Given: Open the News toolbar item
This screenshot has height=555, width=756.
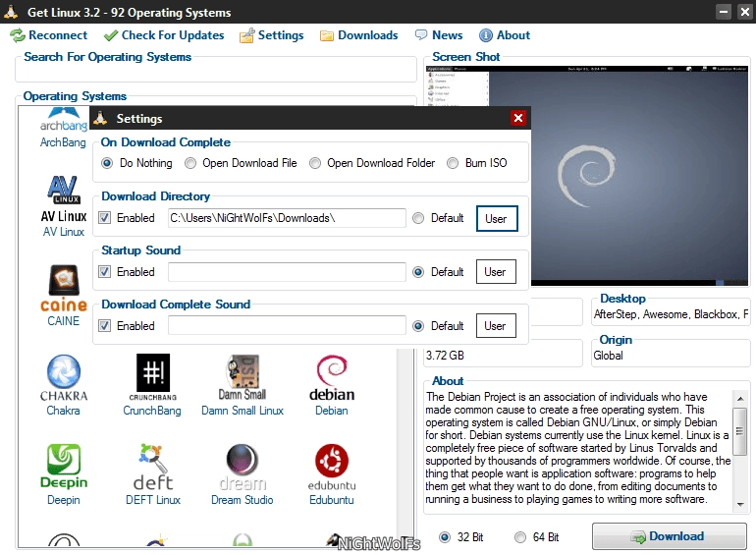Looking at the screenshot, I should 439,35.
